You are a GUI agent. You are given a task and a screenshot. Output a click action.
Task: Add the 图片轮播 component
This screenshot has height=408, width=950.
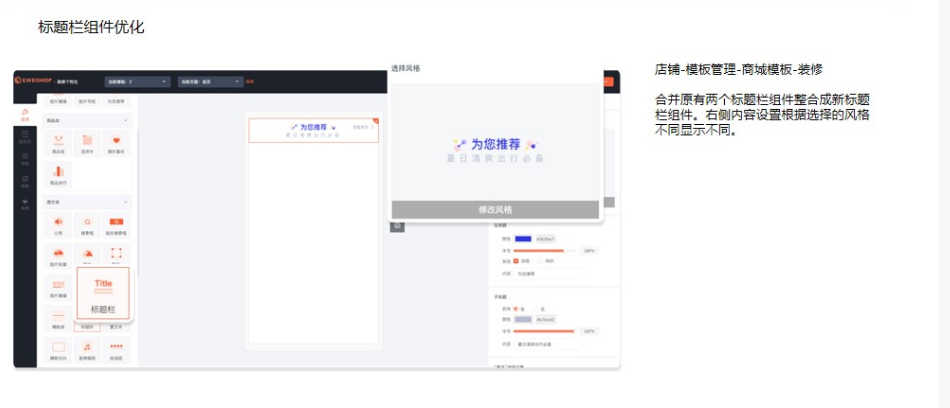[x=58, y=256]
